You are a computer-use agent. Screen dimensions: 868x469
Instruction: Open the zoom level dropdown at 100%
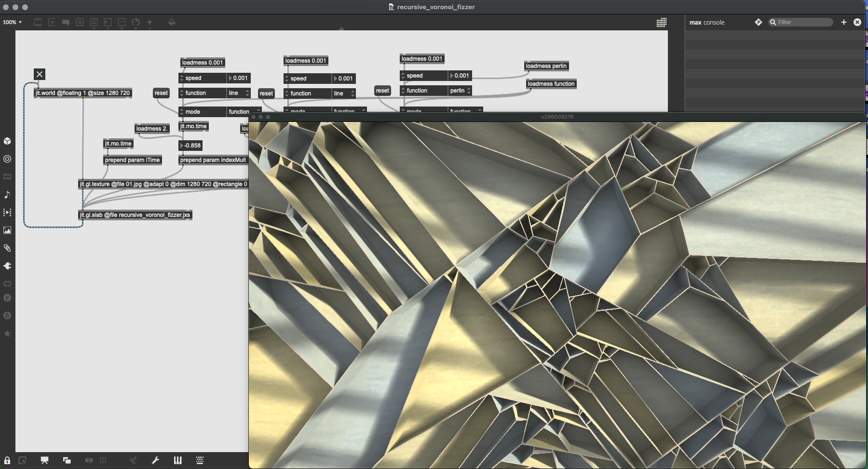point(12,22)
